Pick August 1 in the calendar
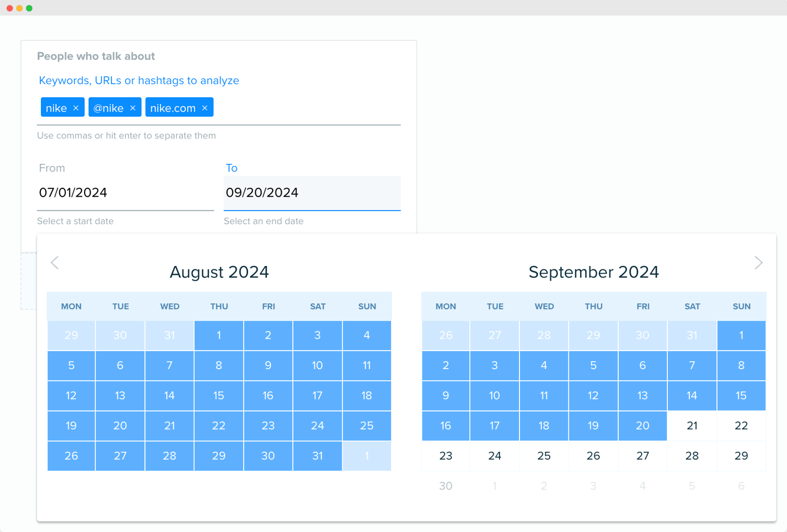 218,335
